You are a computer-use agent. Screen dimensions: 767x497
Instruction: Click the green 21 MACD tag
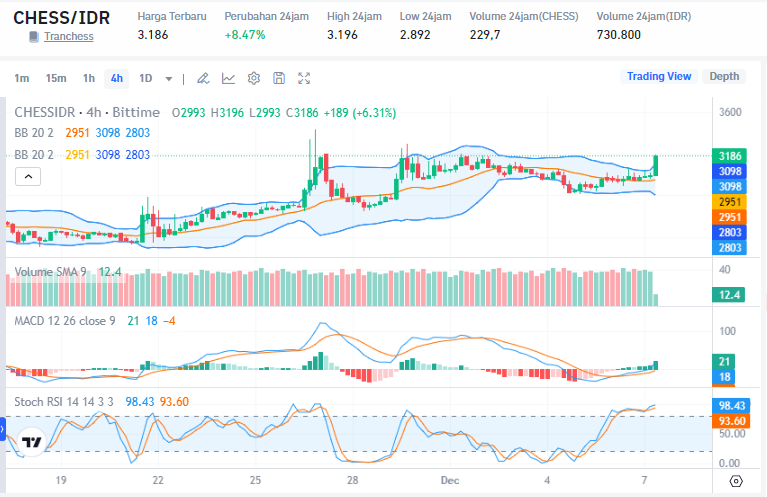[724, 361]
